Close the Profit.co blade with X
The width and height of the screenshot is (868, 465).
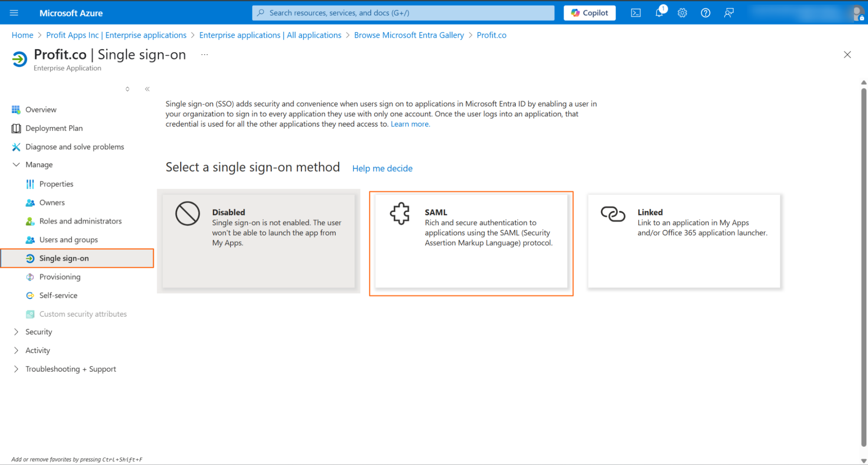(847, 55)
